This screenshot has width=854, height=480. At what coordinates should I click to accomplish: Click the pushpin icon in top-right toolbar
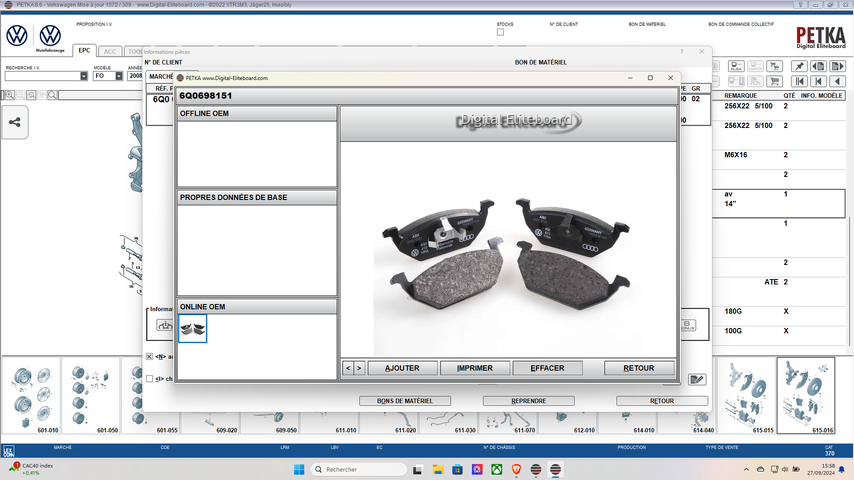pyautogui.click(x=799, y=66)
